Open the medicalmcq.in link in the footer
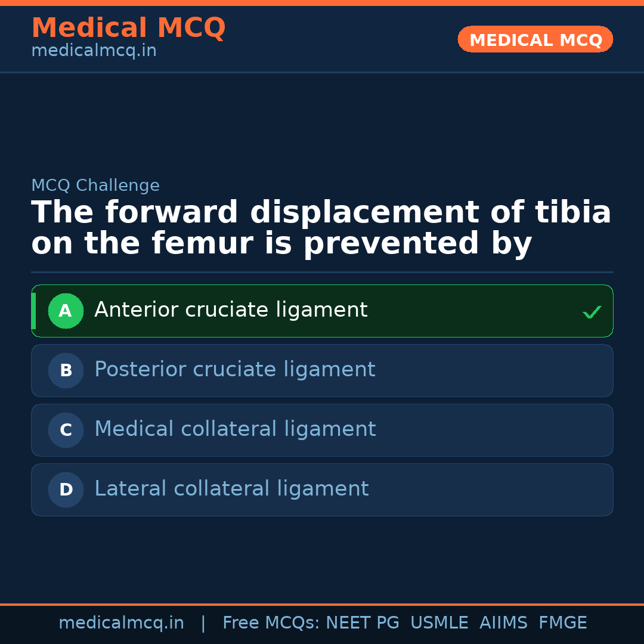This screenshot has width=644, height=644. 121,623
